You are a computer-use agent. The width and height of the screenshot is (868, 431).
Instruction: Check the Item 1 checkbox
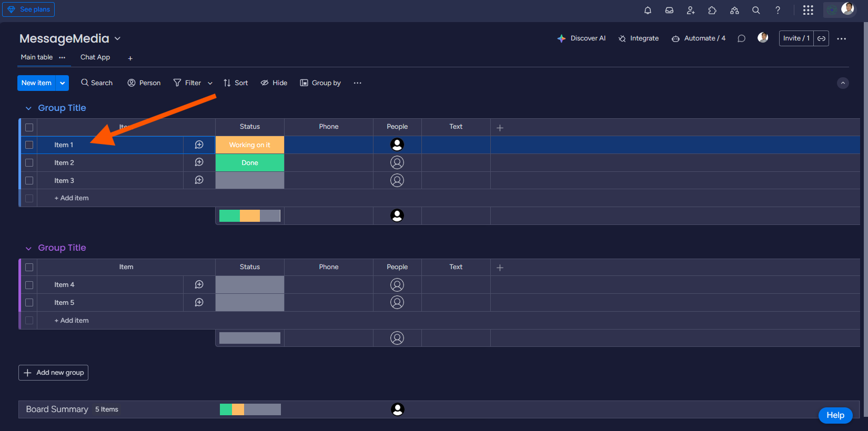tap(29, 145)
